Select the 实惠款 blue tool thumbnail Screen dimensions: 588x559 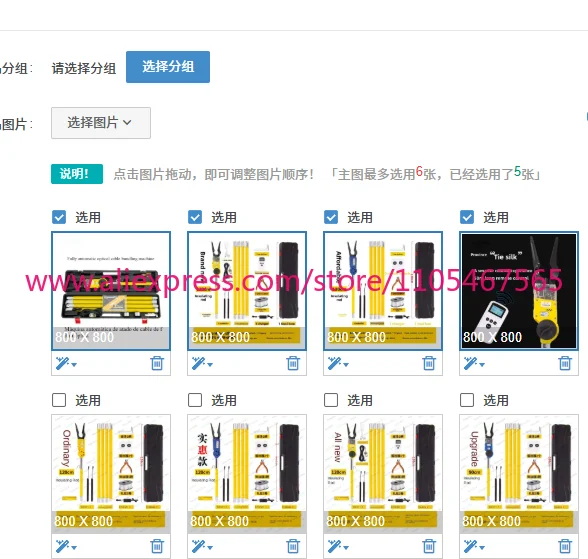(247, 474)
